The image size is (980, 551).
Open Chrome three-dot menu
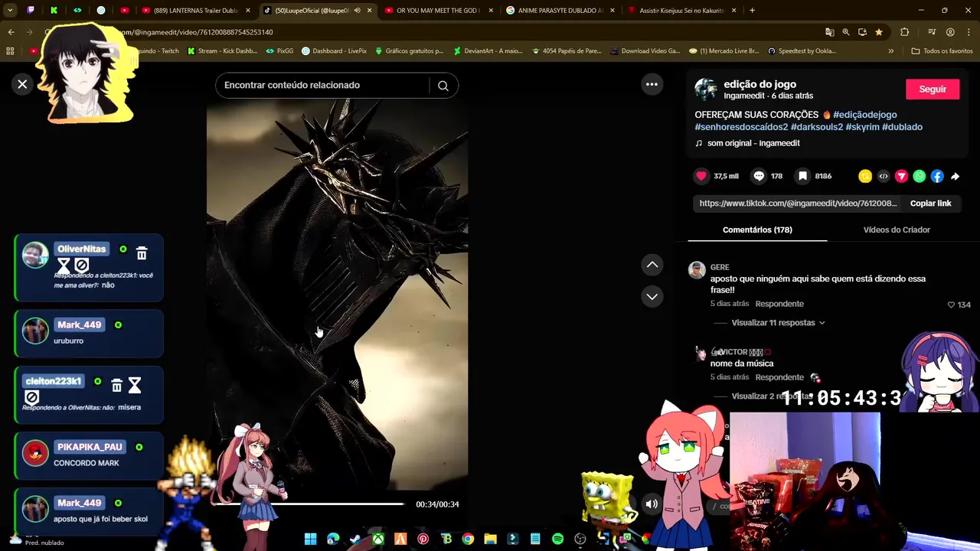tap(969, 32)
